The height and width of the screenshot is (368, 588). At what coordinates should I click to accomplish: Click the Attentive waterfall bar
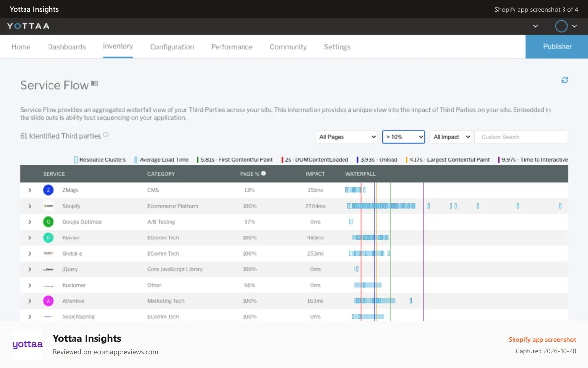375,301
